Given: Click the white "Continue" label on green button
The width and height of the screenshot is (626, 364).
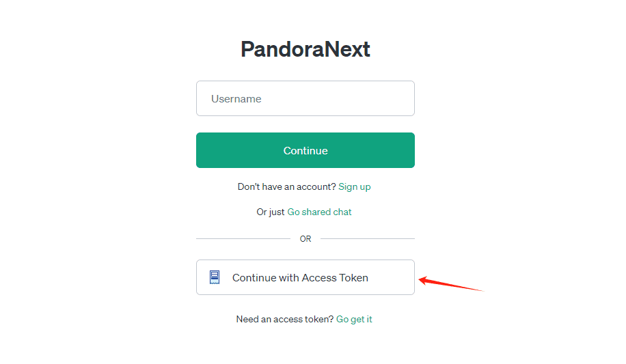Looking at the screenshot, I should [305, 151].
